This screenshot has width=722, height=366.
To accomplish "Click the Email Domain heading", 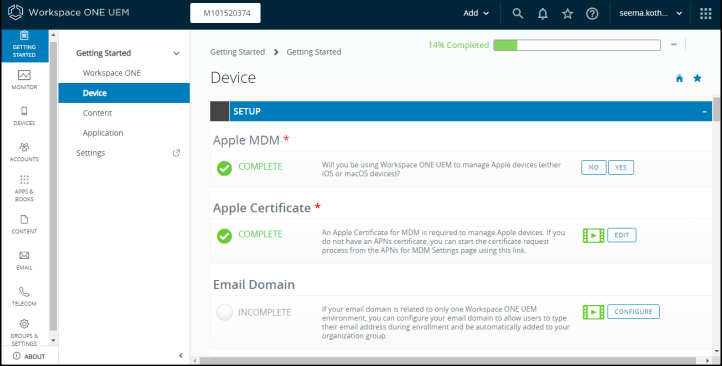I will 254,285.
